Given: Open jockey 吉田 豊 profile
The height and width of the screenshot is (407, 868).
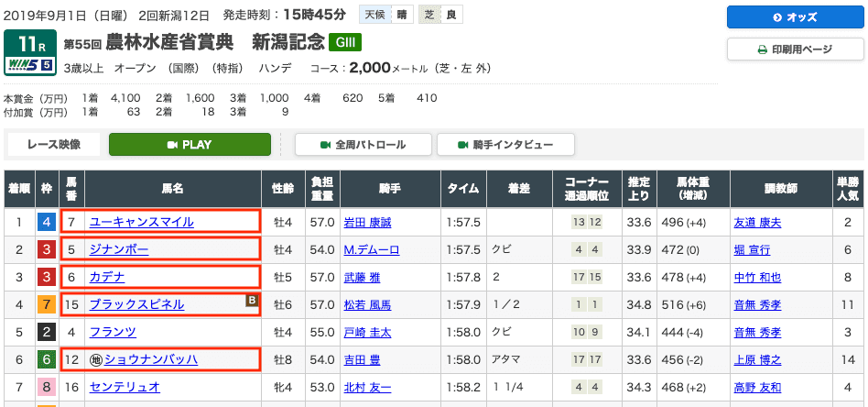Looking at the screenshot, I should click(x=362, y=360).
